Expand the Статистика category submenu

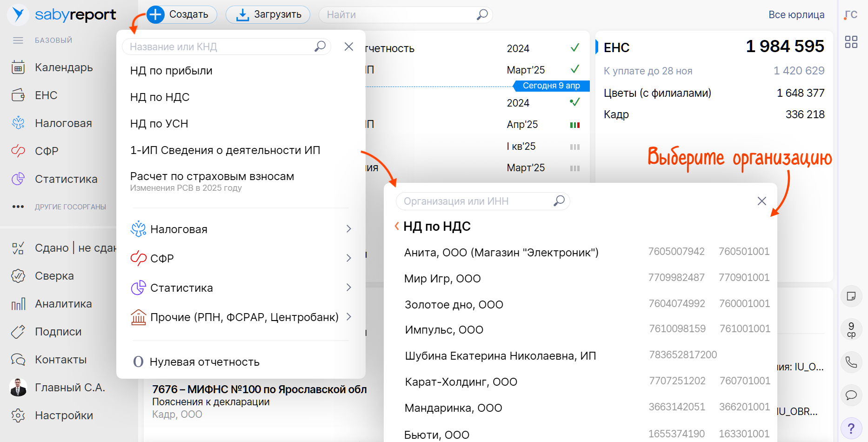coord(240,288)
